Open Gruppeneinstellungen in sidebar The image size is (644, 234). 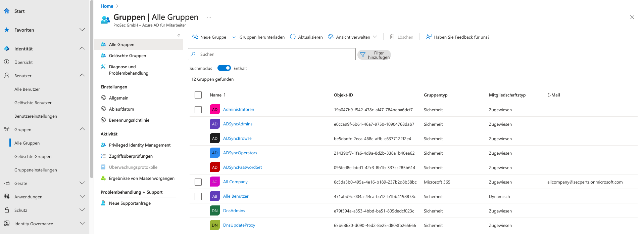[36, 170]
